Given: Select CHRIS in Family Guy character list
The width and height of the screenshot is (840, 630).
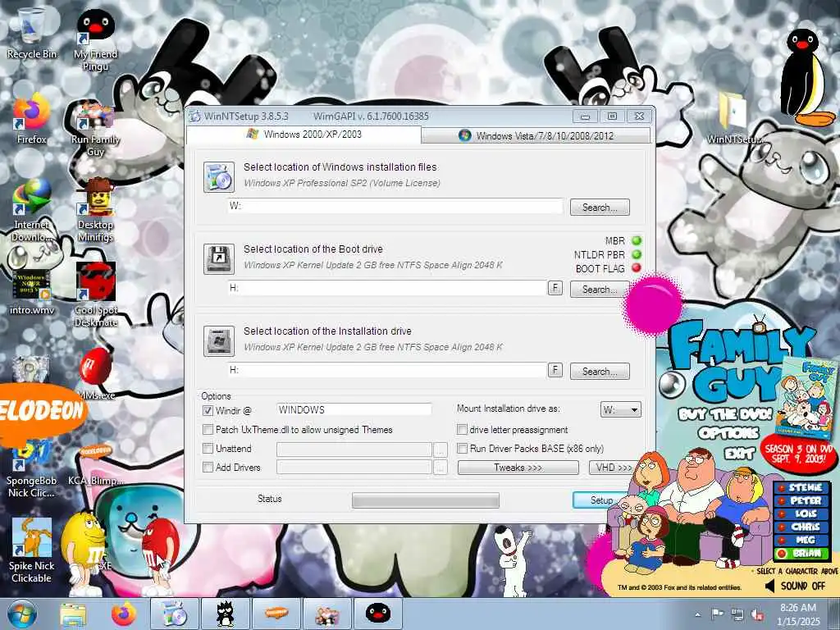Looking at the screenshot, I should pyautogui.click(x=801, y=527).
